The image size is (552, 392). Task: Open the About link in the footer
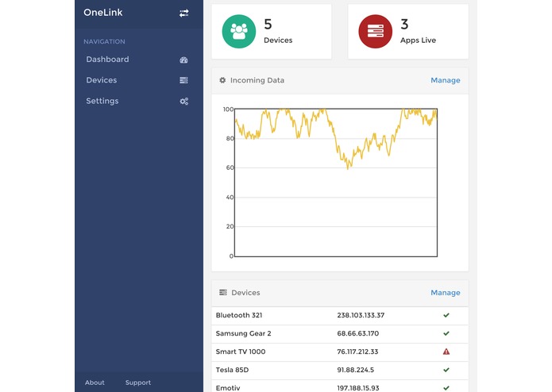(x=95, y=382)
